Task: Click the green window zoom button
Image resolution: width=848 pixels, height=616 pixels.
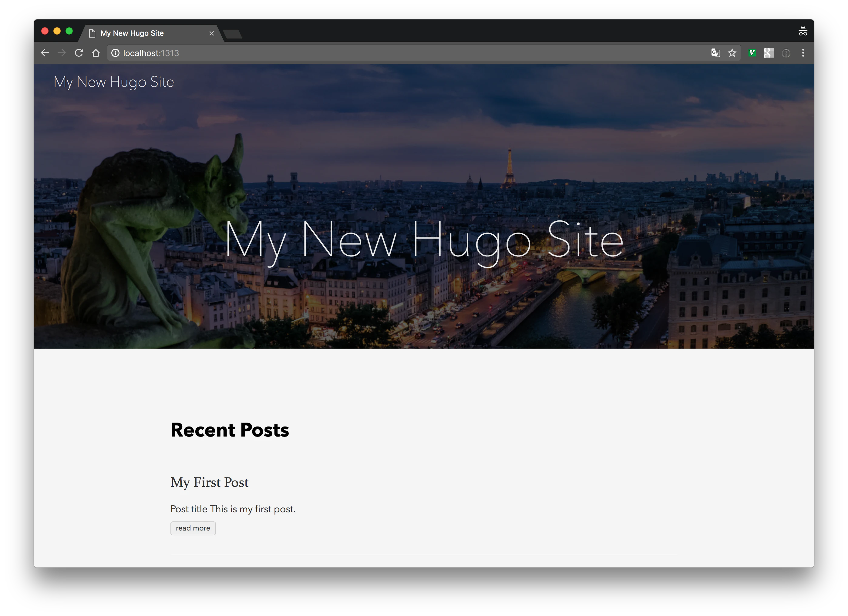Action: click(x=69, y=31)
